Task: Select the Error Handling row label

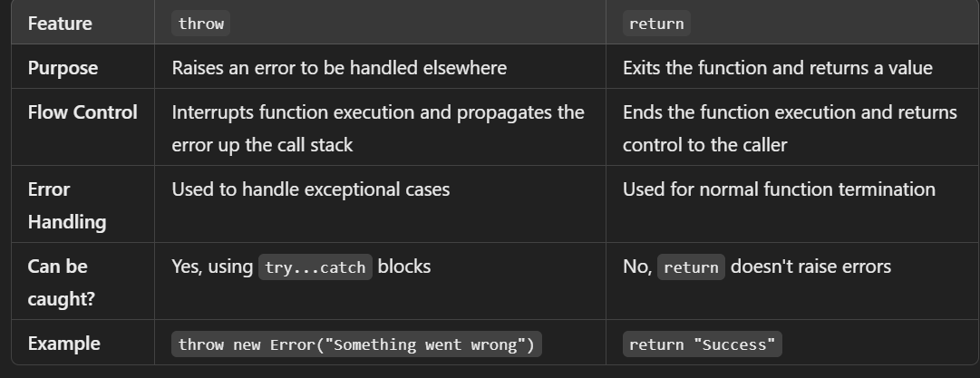Action: pos(66,205)
